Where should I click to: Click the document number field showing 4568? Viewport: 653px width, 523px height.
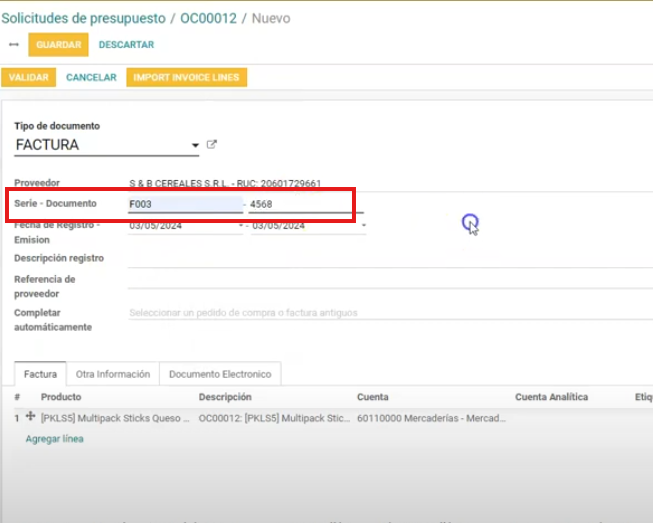305,204
